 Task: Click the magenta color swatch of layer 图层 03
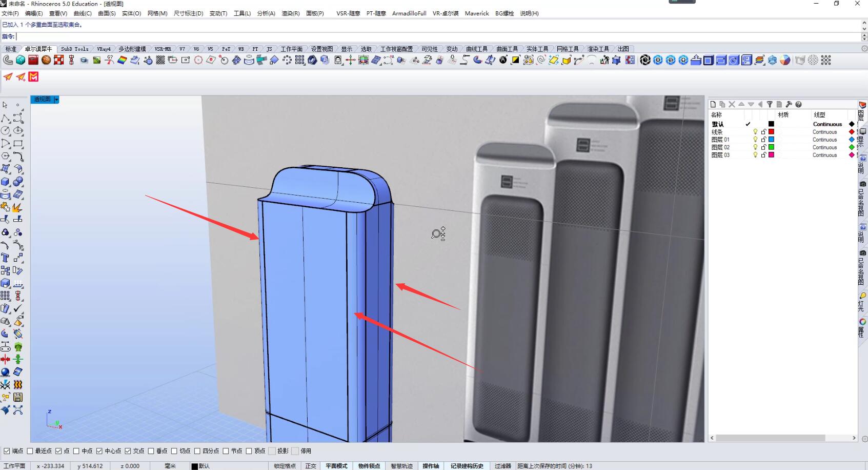771,155
